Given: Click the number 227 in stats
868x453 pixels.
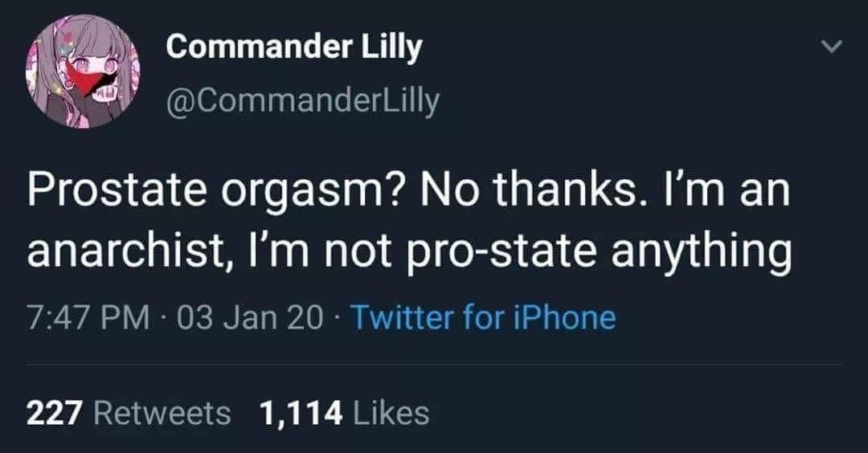Looking at the screenshot, I should (x=55, y=413).
